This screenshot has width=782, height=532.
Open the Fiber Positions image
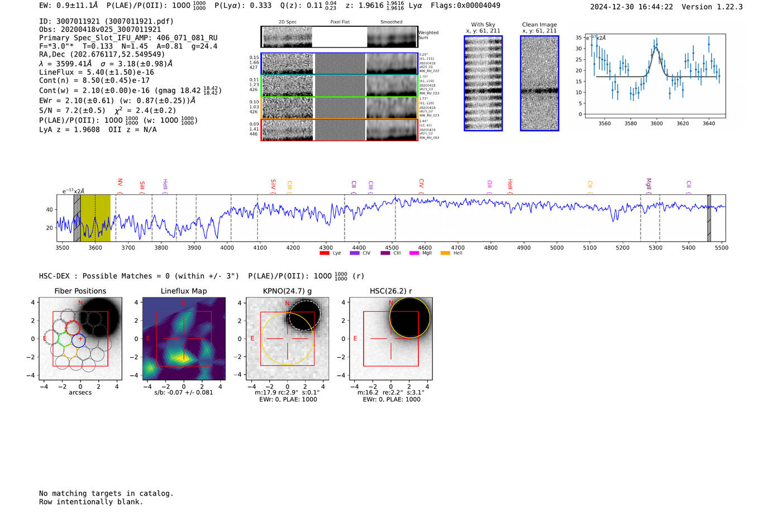point(80,338)
